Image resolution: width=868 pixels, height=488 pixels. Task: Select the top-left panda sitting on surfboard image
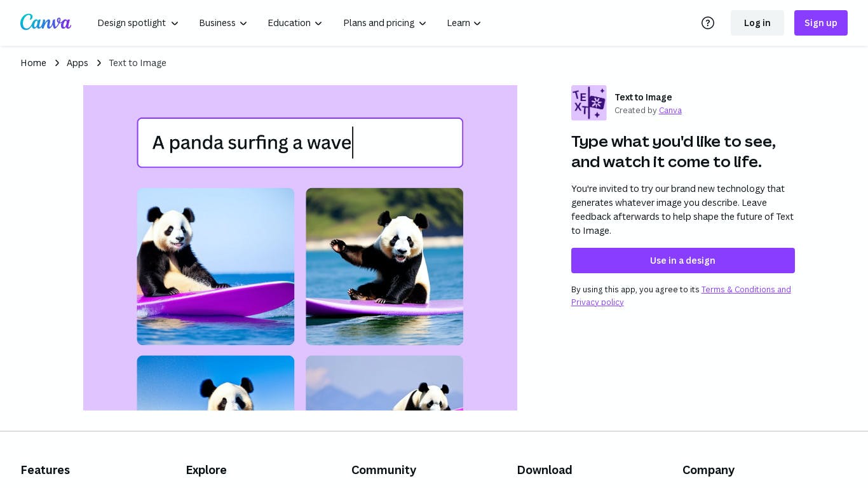pos(215,266)
